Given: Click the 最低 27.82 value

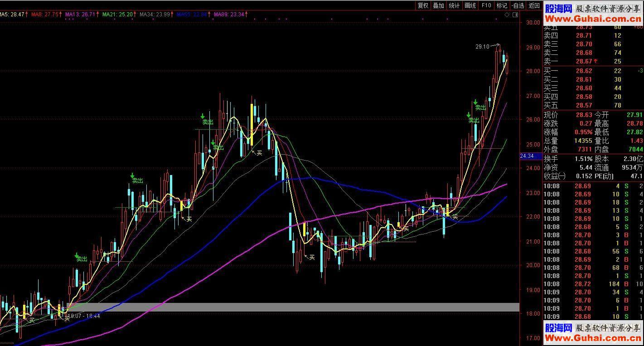Looking at the screenshot, I should 635,132.
